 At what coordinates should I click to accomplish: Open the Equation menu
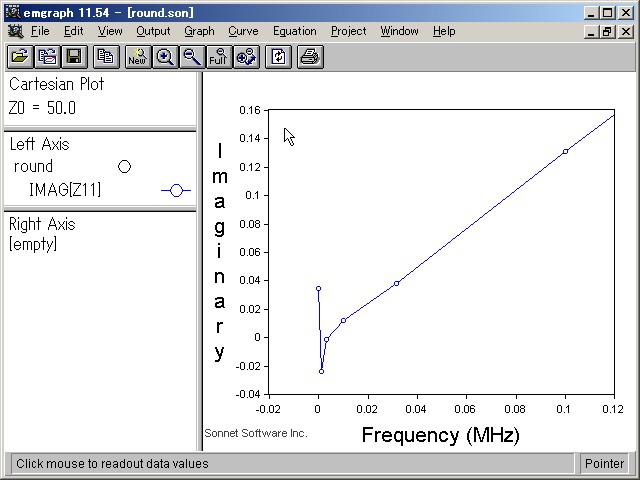click(x=295, y=31)
